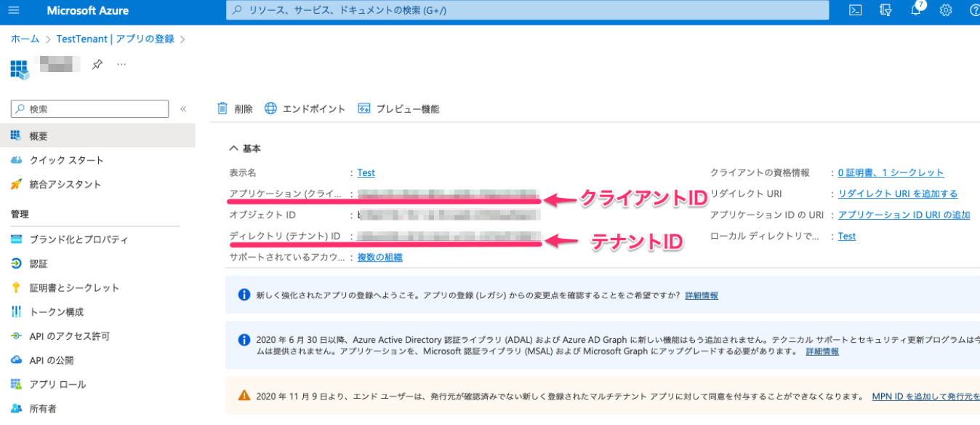This screenshot has width=980, height=425.
Task: Click the 複数の組織 link
Action: 379,258
